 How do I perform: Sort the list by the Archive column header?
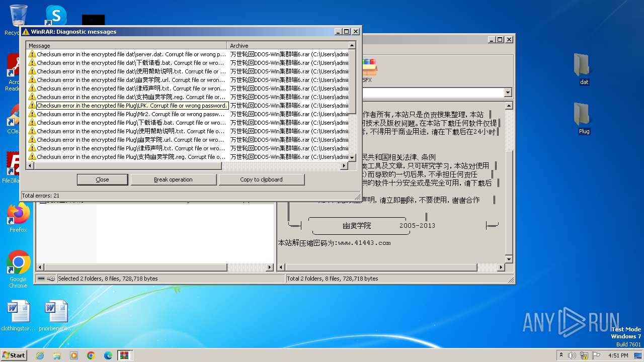[x=287, y=46]
